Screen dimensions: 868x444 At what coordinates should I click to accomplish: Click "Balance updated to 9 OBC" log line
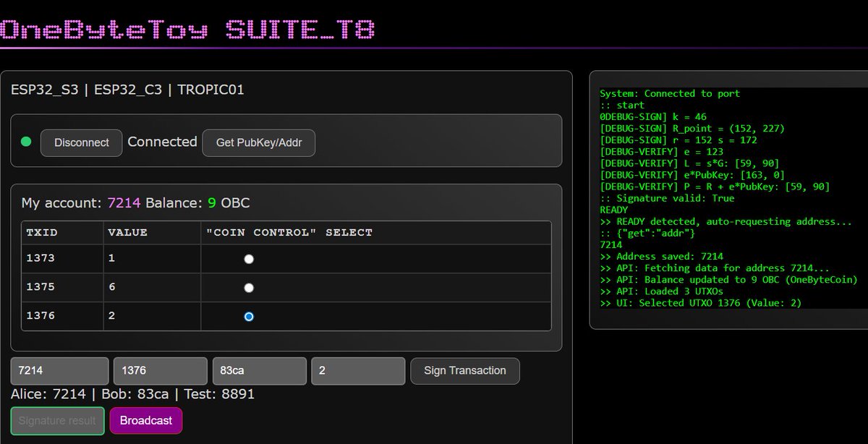(x=728, y=279)
